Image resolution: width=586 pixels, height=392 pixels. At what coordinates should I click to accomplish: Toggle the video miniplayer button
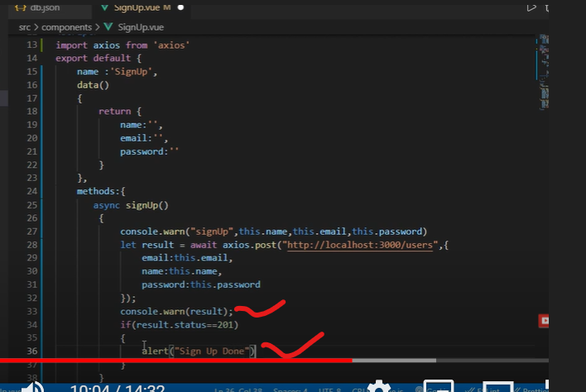438,387
